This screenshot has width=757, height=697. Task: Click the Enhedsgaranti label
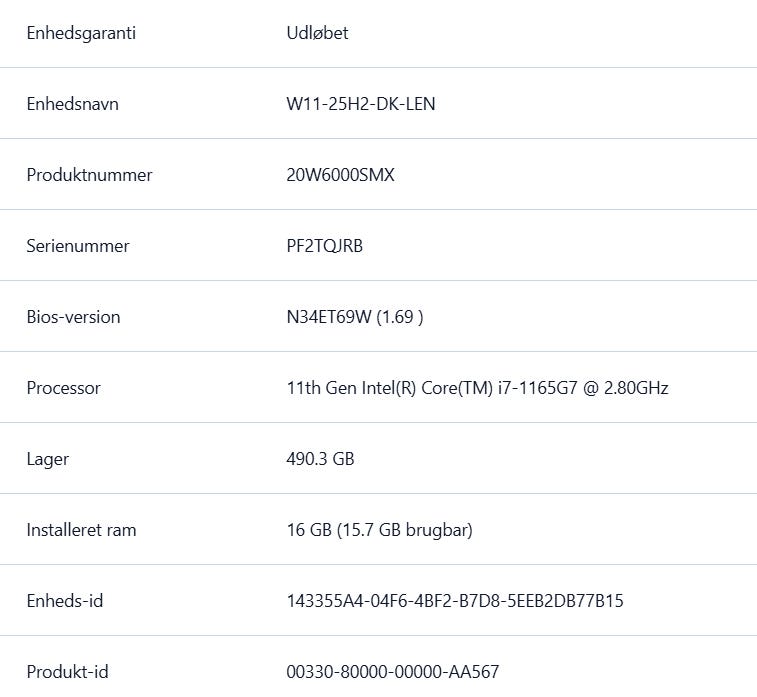pyautogui.click(x=81, y=33)
